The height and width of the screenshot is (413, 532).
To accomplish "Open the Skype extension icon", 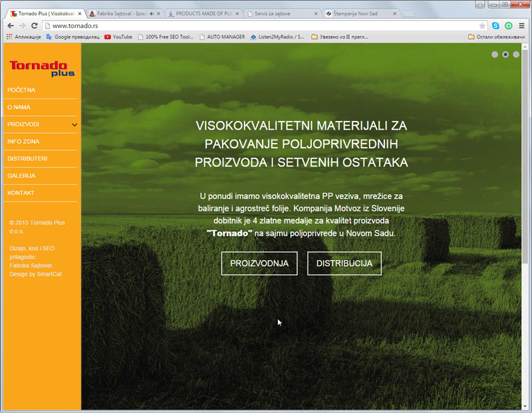I will (x=495, y=25).
